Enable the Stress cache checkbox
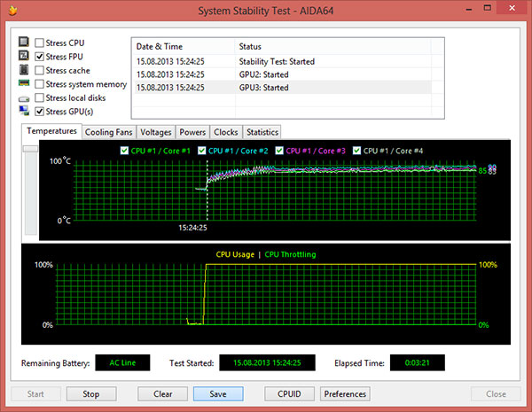 point(39,70)
